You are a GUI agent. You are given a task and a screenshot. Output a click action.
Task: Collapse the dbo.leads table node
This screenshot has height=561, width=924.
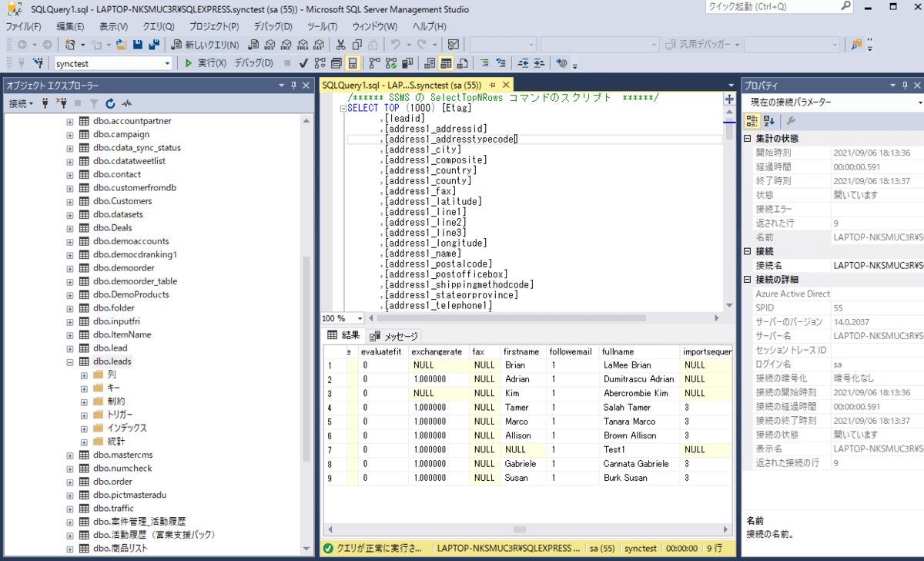(x=70, y=361)
